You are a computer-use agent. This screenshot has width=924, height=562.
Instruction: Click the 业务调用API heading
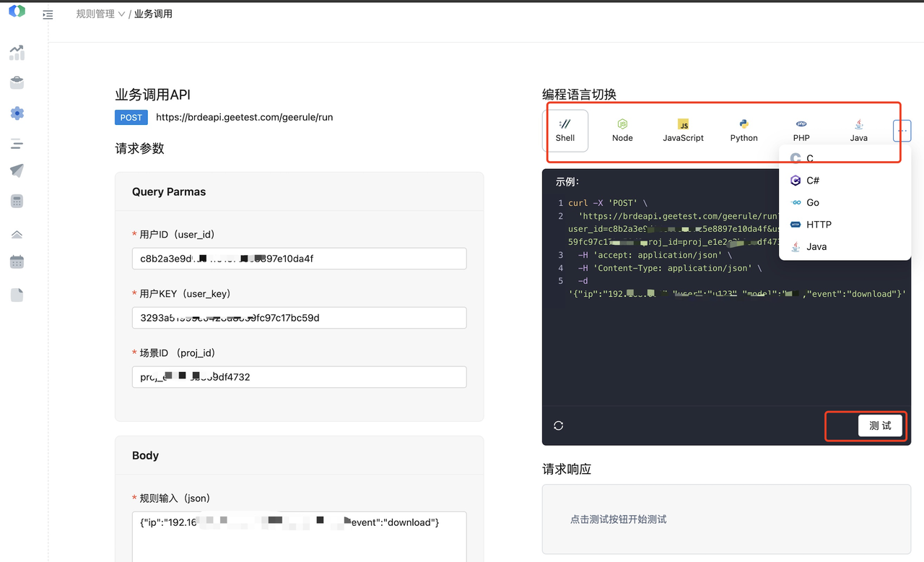pyautogui.click(x=152, y=95)
